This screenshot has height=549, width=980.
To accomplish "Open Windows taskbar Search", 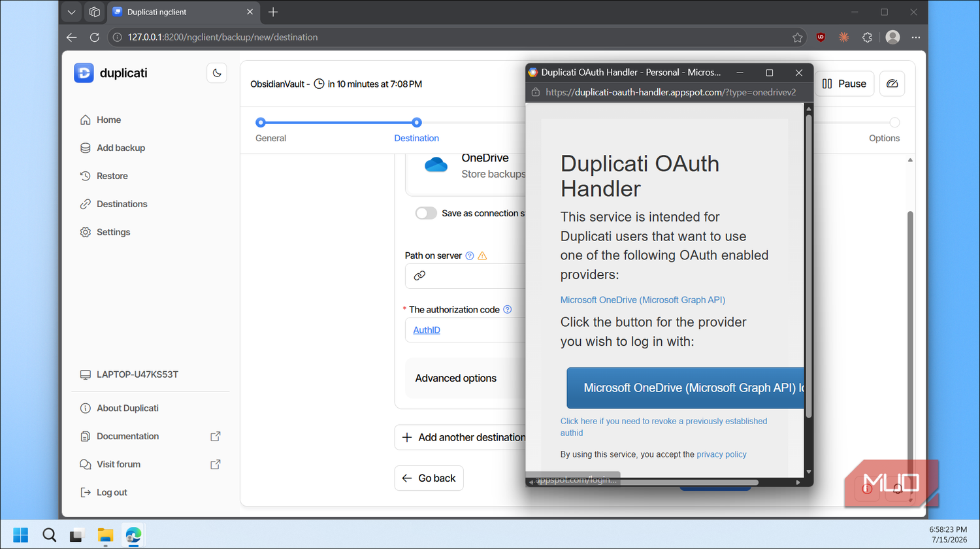I will tap(49, 535).
